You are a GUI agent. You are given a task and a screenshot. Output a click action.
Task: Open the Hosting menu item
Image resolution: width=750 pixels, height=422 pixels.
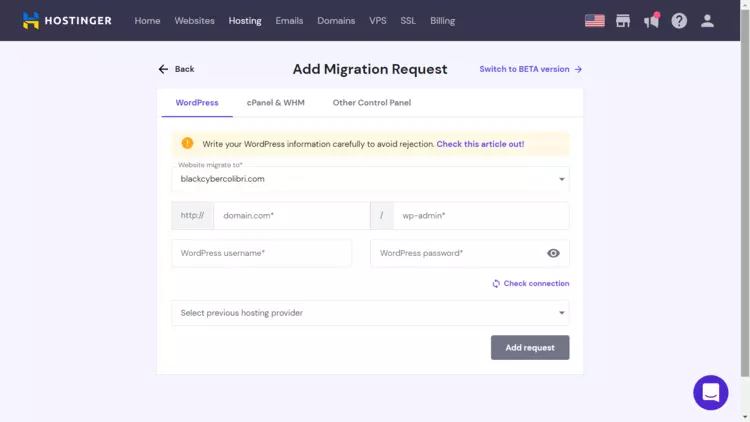click(x=245, y=21)
